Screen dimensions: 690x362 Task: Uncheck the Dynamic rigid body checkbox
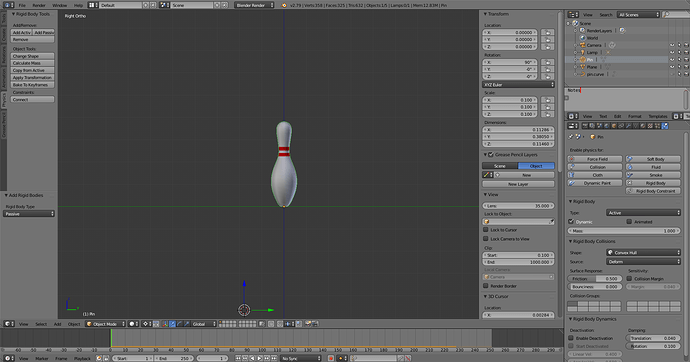(x=571, y=222)
